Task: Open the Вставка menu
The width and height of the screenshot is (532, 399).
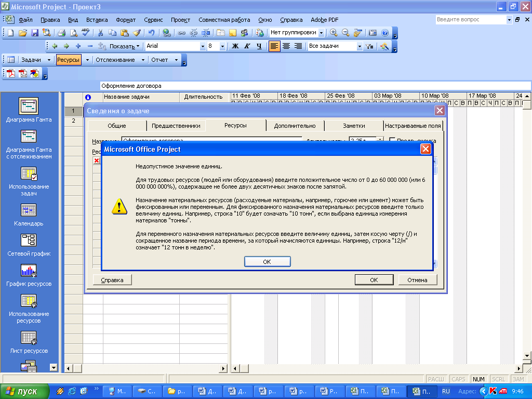Action: pos(97,20)
